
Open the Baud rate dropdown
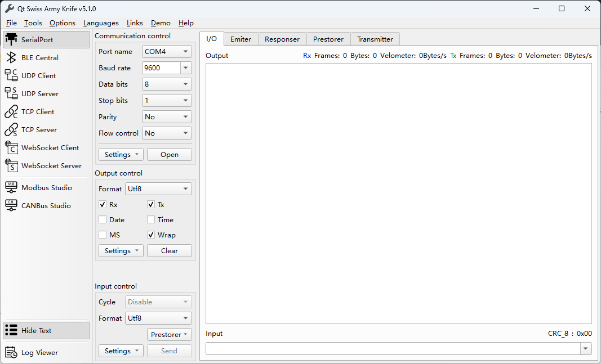click(166, 68)
